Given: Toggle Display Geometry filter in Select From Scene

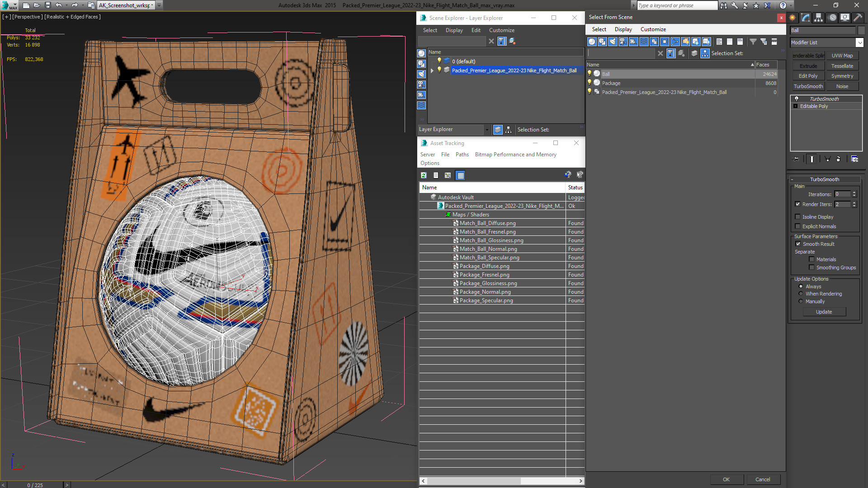Looking at the screenshot, I should coord(592,42).
